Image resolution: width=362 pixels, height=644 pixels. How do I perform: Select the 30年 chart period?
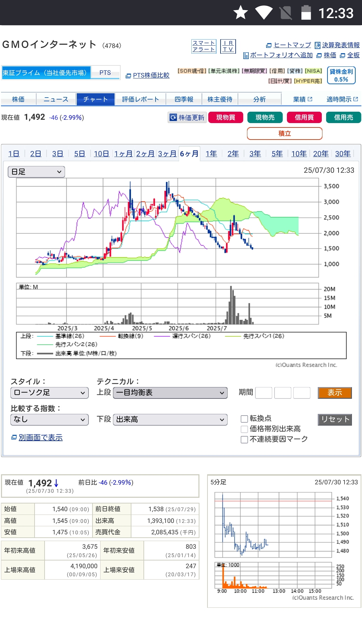point(343,154)
